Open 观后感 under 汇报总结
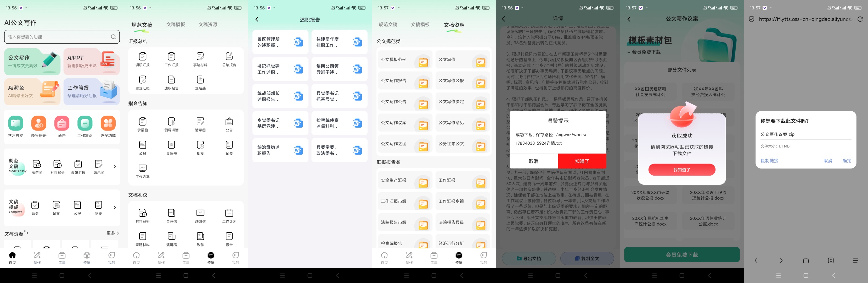The height and width of the screenshot is (283, 868). pyautogui.click(x=200, y=83)
